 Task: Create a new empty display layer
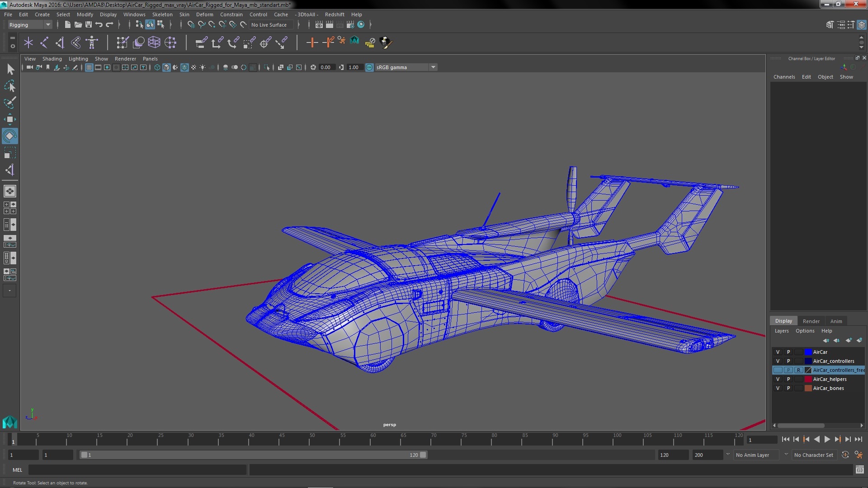click(849, 340)
